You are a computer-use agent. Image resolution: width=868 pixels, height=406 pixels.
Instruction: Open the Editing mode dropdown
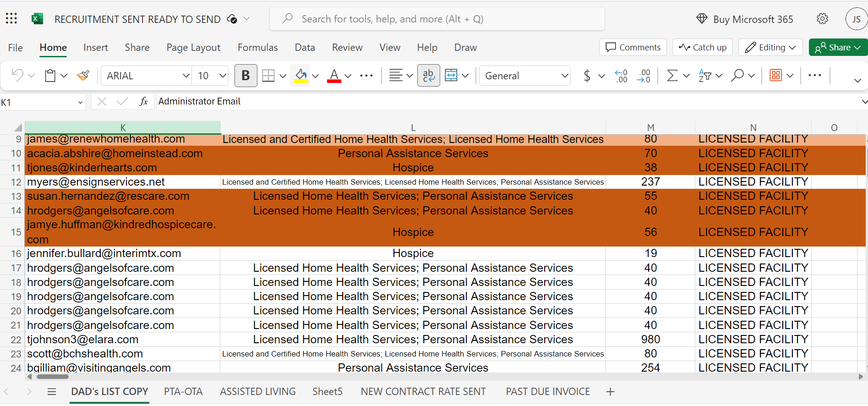click(x=770, y=47)
